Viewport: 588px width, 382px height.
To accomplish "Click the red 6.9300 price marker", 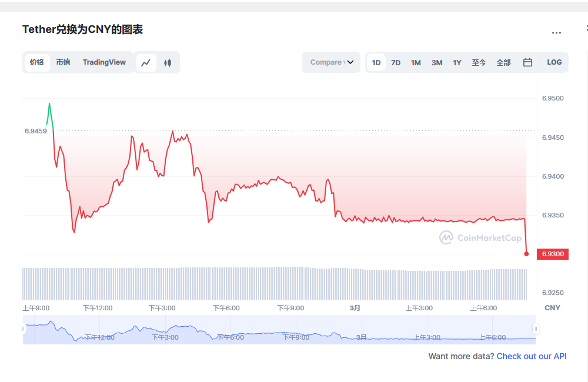I will coord(553,254).
